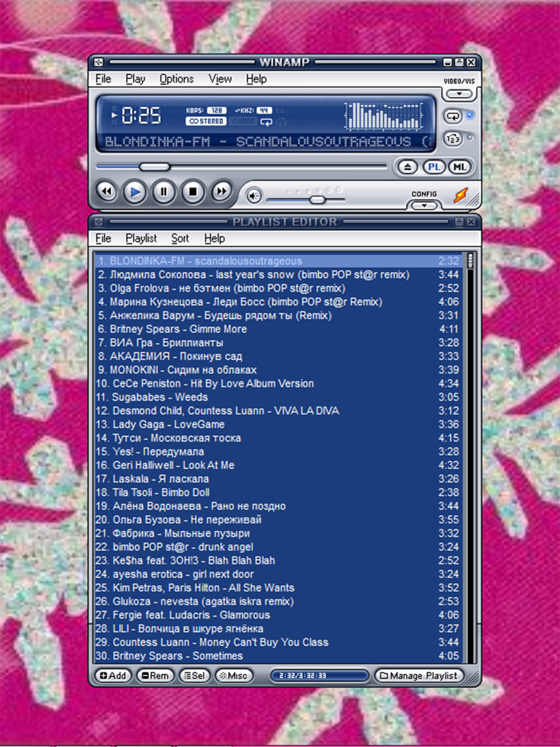Skip to next track

(221, 192)
